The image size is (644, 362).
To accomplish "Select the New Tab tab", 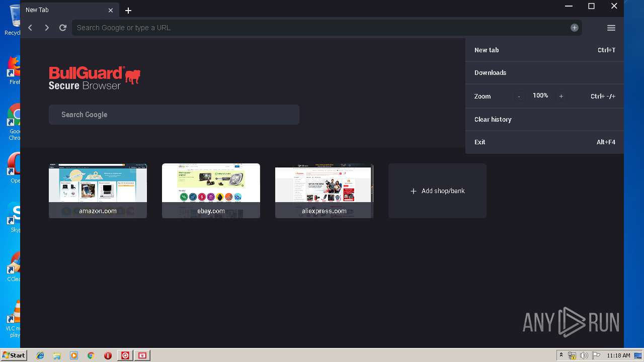I will pos(69,10).
